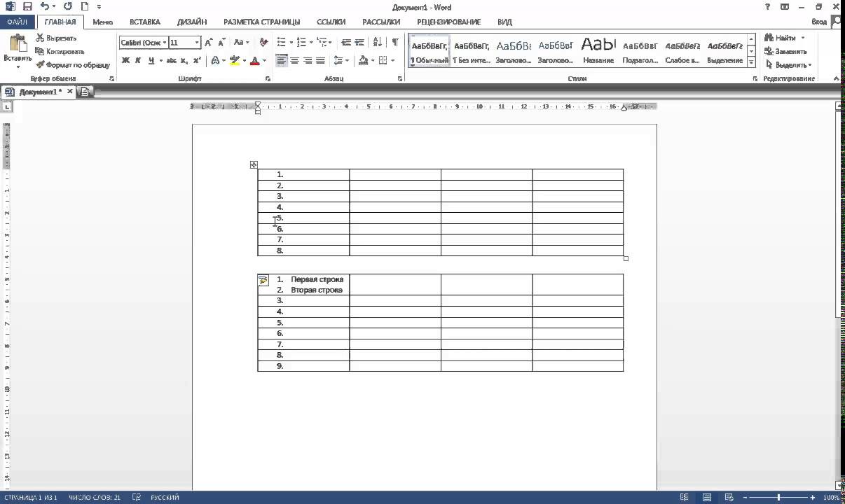
Task: Open the ФАЙЛ tab
Action: pos(18,22)
